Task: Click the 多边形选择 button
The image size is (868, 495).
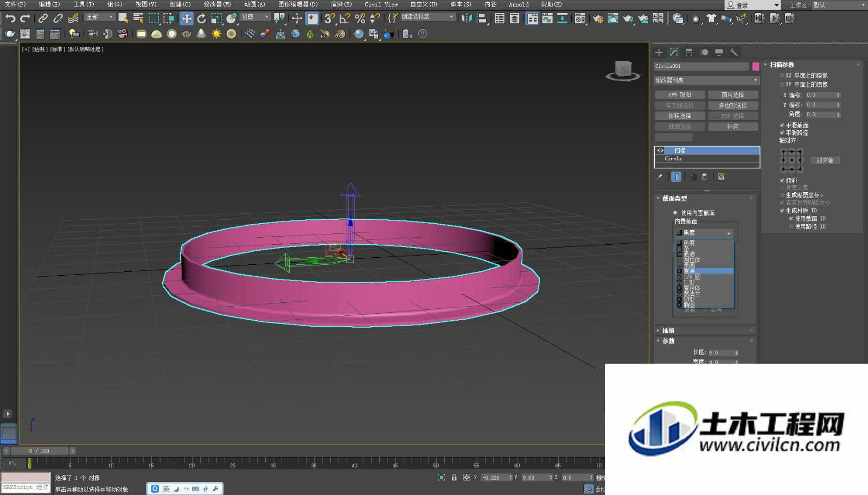Action: coord(732,105)
